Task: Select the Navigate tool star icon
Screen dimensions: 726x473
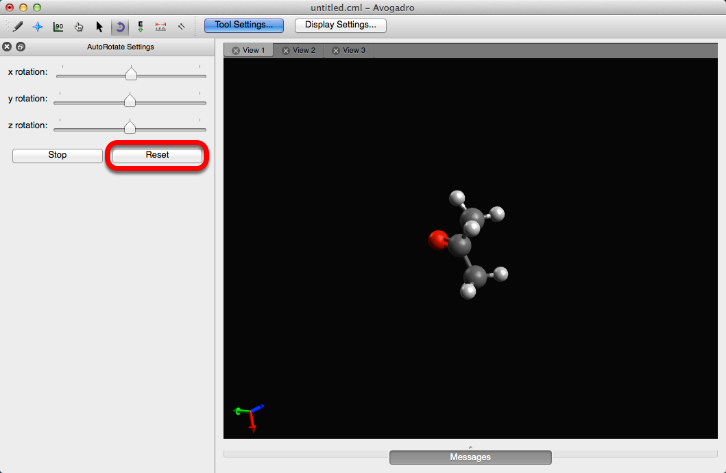Action: [x=38, y=27]
